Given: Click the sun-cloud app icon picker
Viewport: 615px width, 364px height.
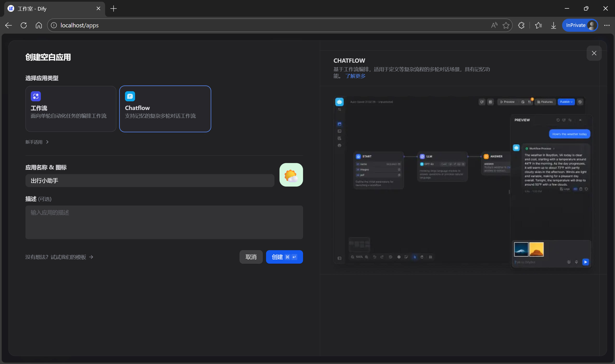Looking at the screenshot, I should click(x=291, y=175).
